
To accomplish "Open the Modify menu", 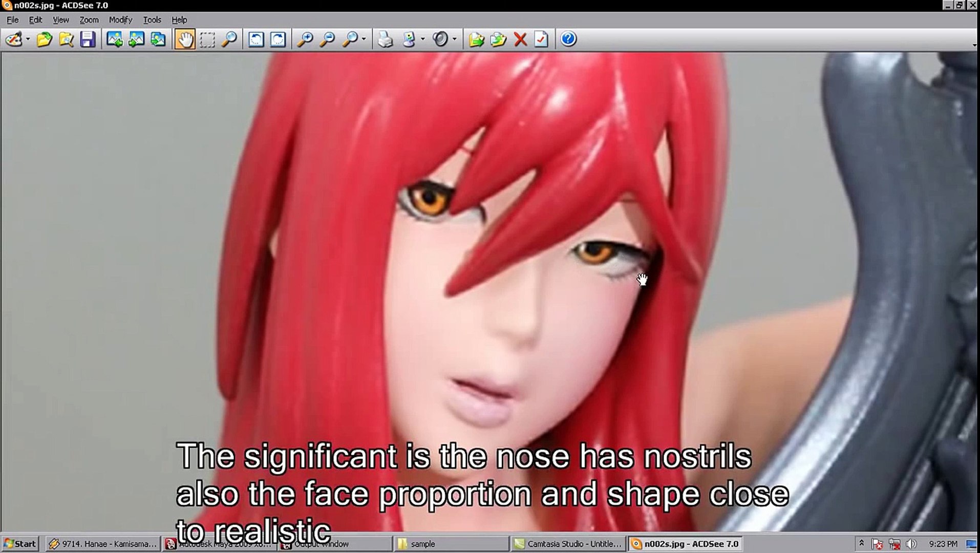I will 120,20.
